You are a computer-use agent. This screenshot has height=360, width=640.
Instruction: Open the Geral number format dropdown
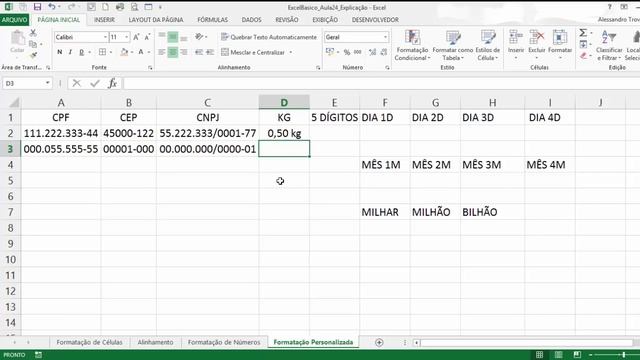tap(385, 37)
